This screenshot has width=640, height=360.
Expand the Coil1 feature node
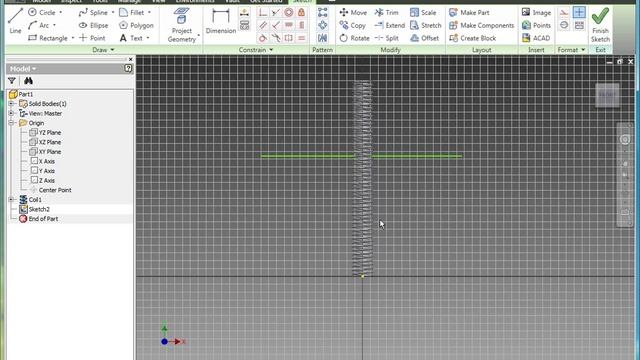[11, 200]
